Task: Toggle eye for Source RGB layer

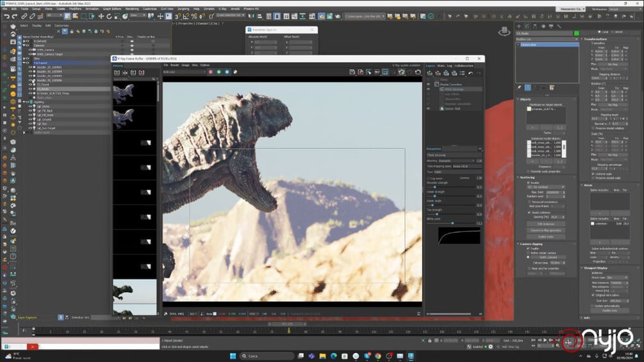Action: [429, 109]
